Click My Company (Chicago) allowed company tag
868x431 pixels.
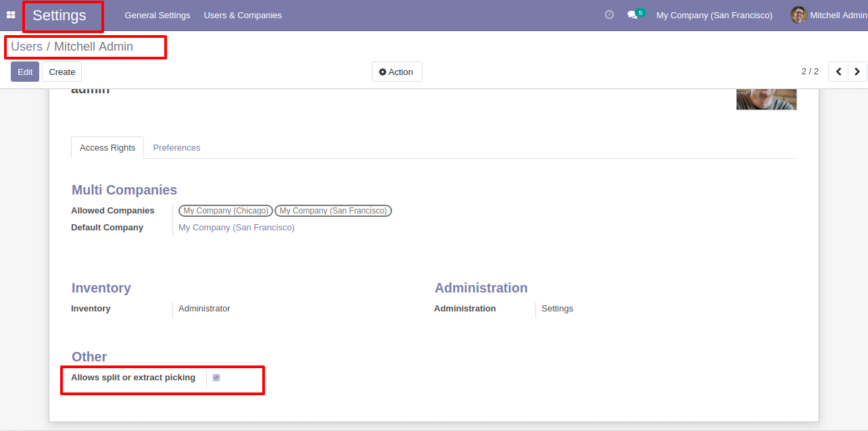[x=226, y=211]
